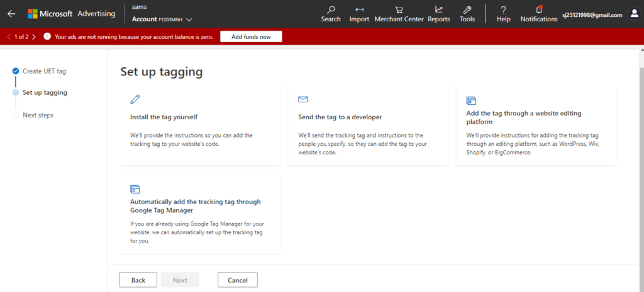The height and width of the screenshot is (292, 644).
Task: Go to previous alert with left chevron
Action: tap(9, 37)
